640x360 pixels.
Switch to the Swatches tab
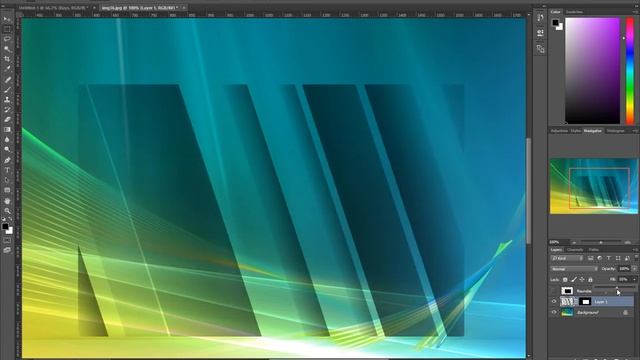[x=574, y=12]
